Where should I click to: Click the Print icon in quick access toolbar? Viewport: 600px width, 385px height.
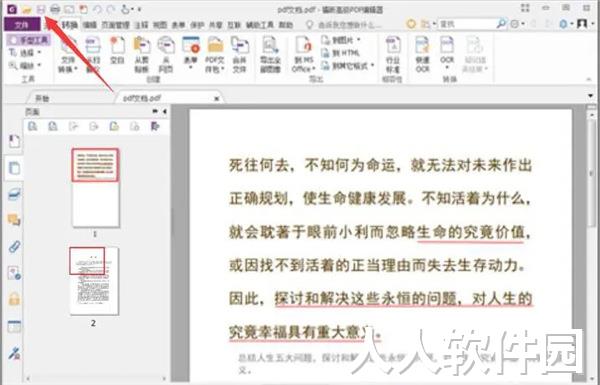55,9
